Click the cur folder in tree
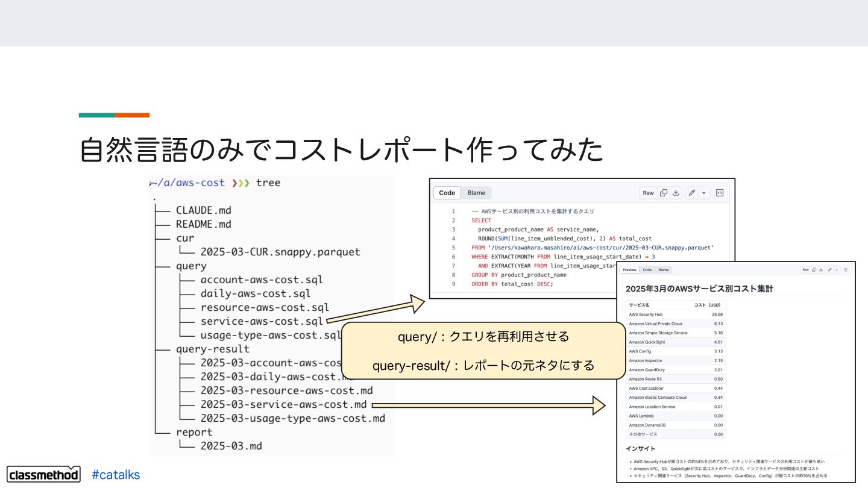 click(185, 238)
